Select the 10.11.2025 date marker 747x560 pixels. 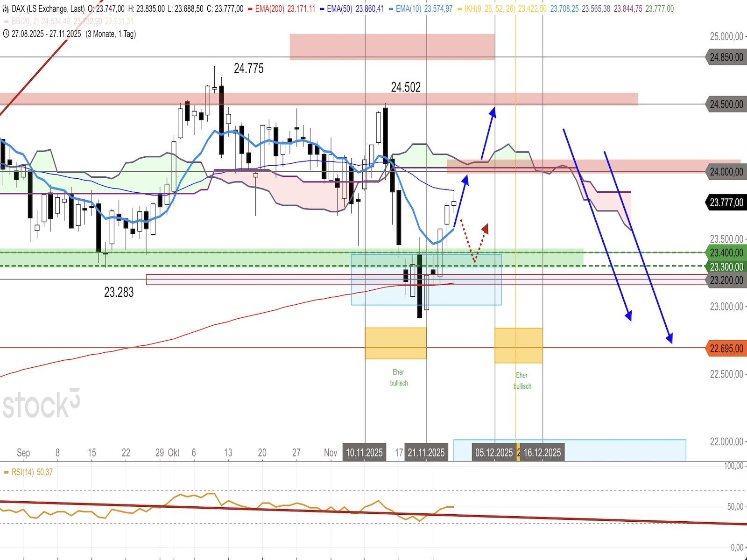point(364,452)
